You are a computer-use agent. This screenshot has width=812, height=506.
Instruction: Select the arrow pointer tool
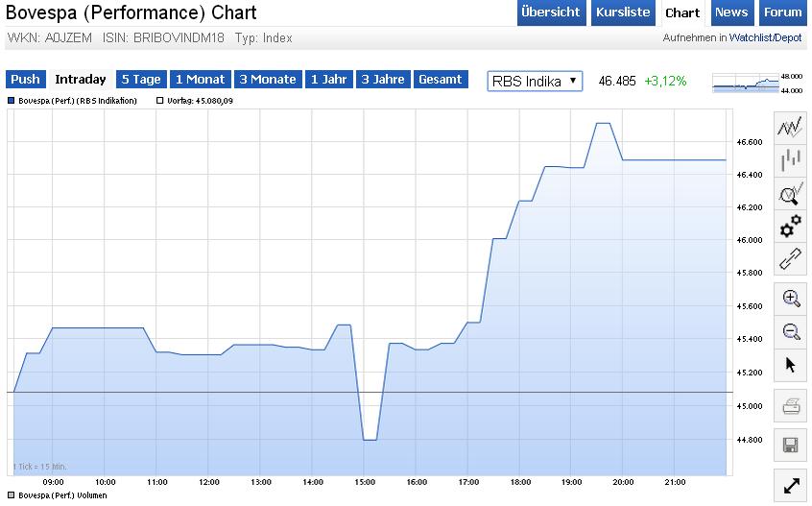click(x=791, y=364)
